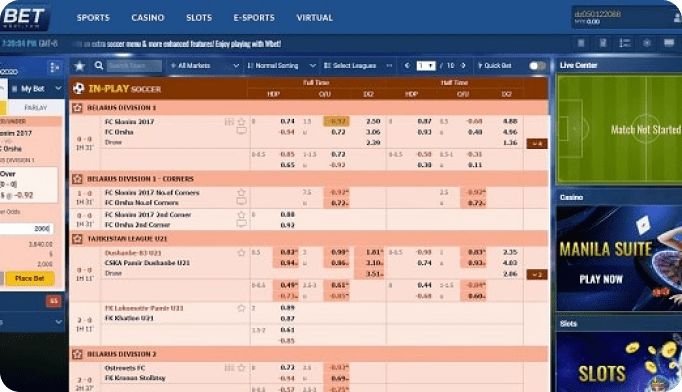
Task: Click the BET site logo
Action: (24, 17)
